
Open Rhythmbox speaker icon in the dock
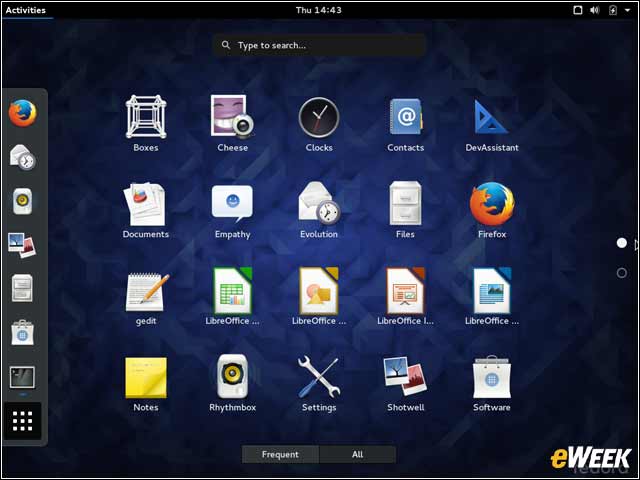(x=22, y=201)
